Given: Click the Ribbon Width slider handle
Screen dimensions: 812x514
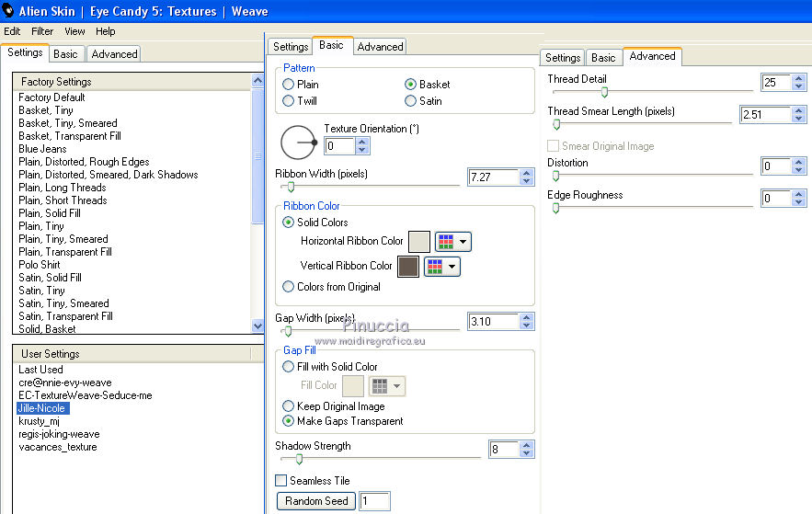Looking at the screenshot, I should [291, 187].
